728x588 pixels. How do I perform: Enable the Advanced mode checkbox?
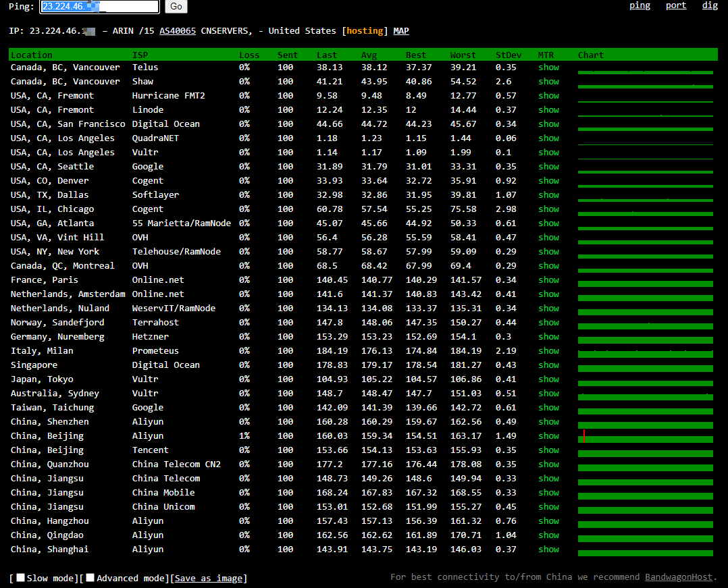[x=90, y=577]
